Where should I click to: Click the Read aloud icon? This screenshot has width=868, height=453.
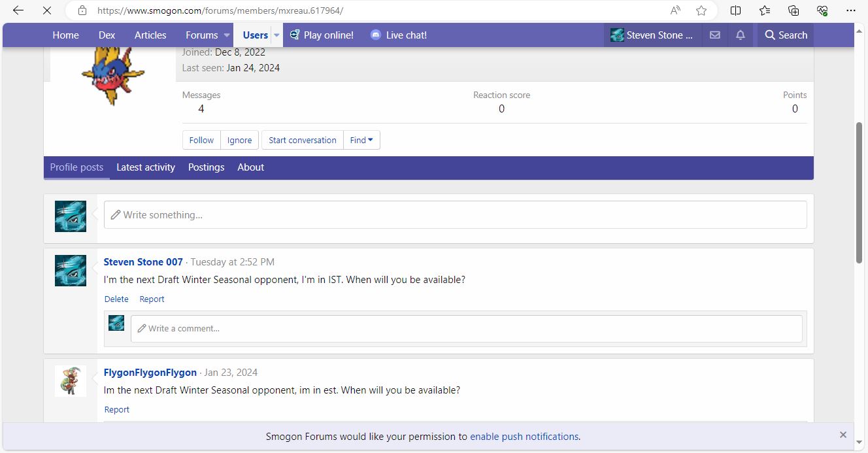tap(675, 10)
